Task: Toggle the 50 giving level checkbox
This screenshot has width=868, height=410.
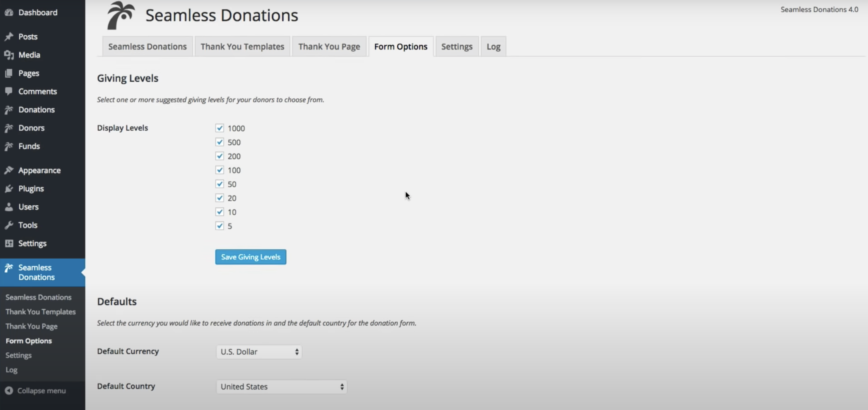Action: pos(220,184)
